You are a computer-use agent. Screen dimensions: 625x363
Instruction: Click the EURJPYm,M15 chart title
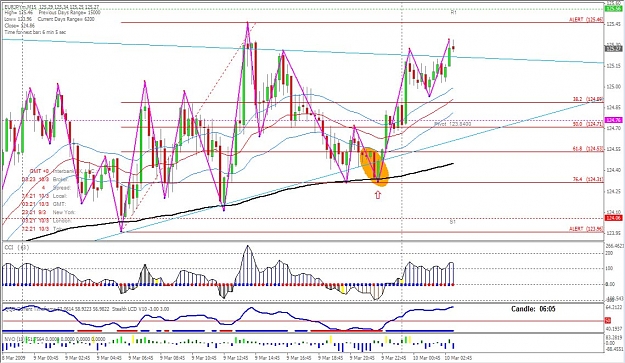pos(21,7)
